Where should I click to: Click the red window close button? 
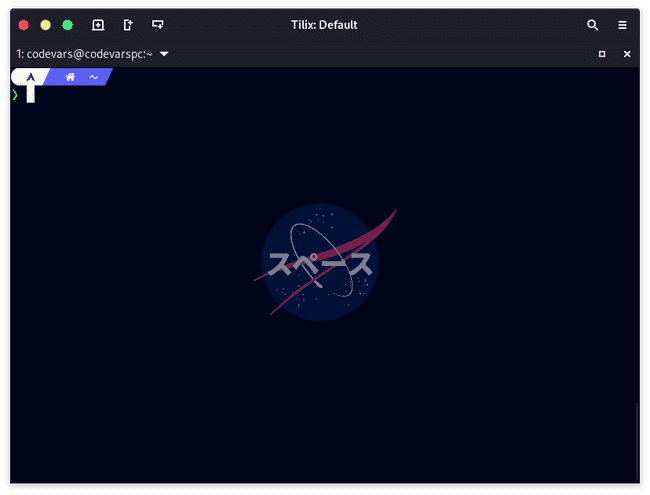[24, 25]
